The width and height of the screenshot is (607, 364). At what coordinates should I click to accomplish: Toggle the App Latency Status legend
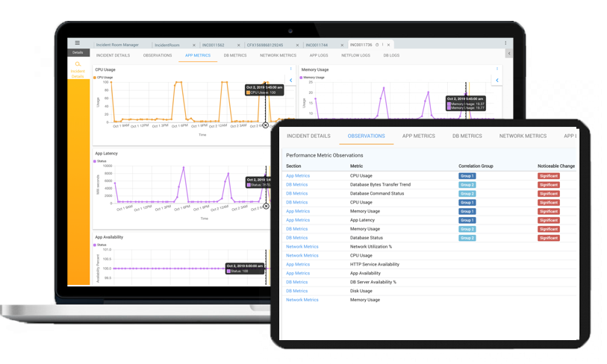[x=100, y=161]
